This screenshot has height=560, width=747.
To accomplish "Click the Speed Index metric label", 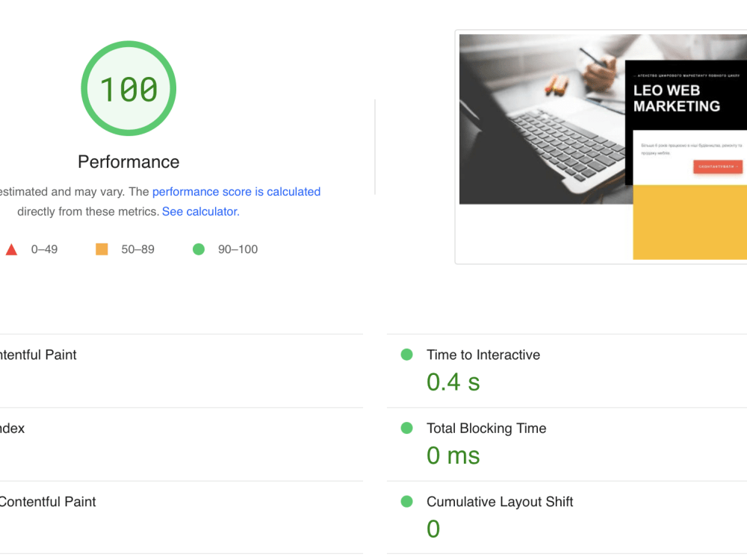I will pyautogui.click(x=13, y=428).
